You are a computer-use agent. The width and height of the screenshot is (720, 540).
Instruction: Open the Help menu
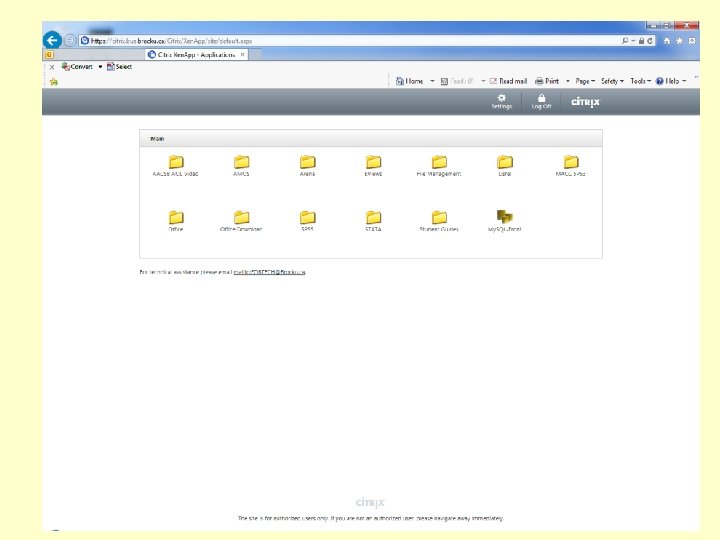[671, 81]
